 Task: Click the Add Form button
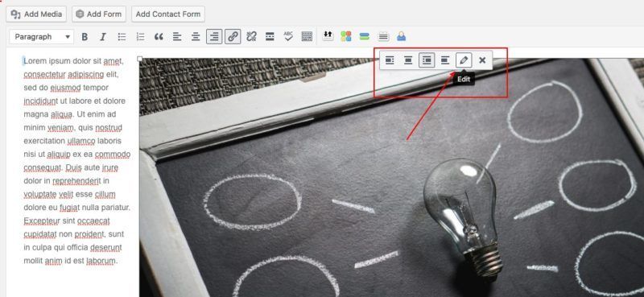(x=98, y=14)
